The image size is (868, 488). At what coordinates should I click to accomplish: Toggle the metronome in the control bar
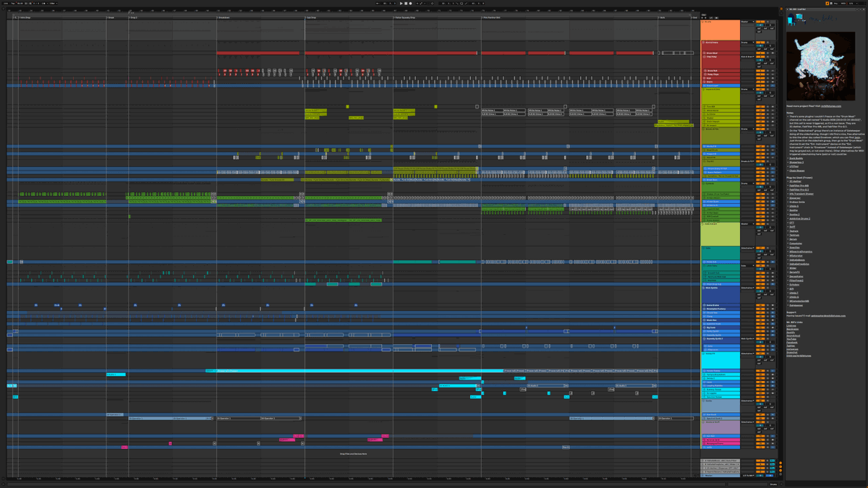pyautogui.click(x=44, y=4)
